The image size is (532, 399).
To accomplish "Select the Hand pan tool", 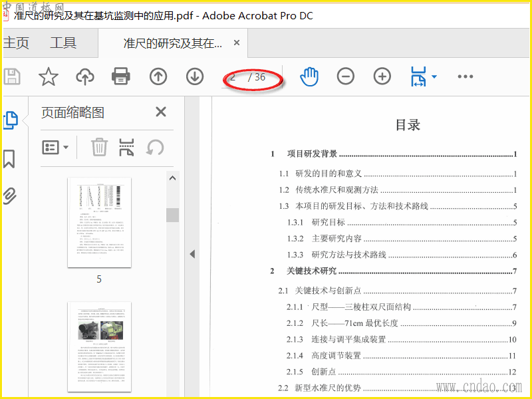I will 309,76.
